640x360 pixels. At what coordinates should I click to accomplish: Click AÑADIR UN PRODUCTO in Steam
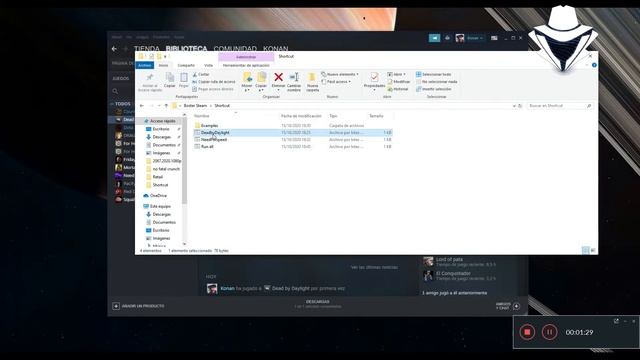[x=138, y=306]
